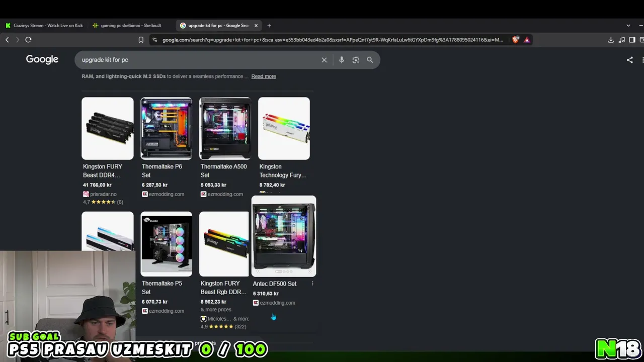The width and height of the screenshot is (644, 362).
Task: View site information for google.com
Action: 154,40
